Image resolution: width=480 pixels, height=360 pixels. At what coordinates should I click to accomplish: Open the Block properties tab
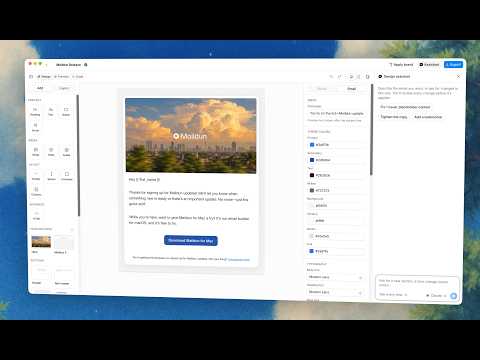click(x=322, y=89)
